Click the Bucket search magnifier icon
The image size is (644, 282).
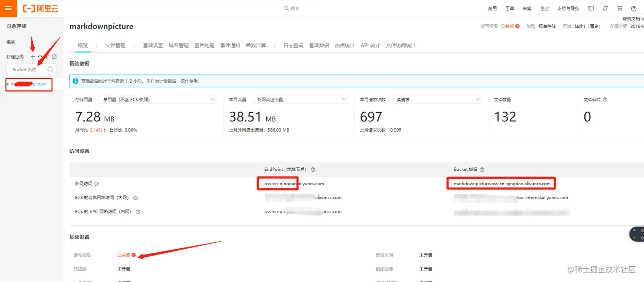50,69
